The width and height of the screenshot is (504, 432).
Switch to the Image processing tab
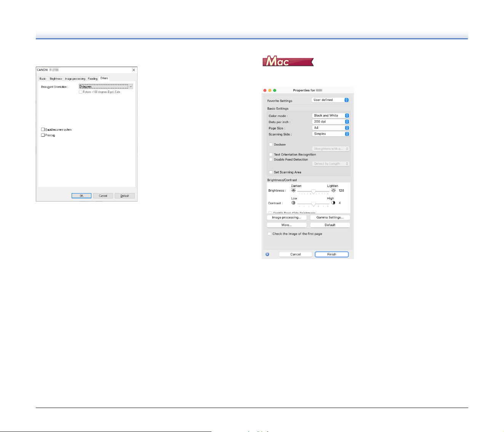[x=75, y=78]
